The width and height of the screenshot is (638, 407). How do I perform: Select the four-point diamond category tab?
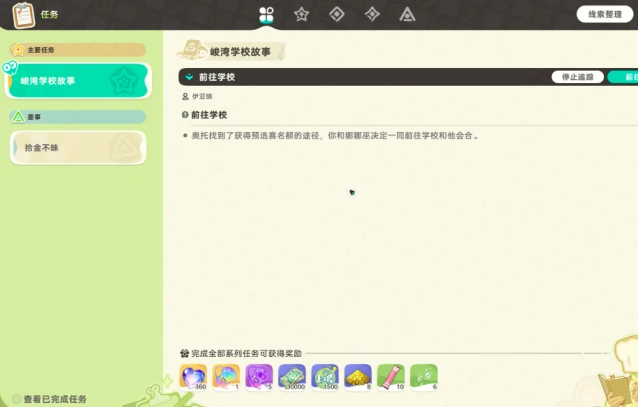372,15
